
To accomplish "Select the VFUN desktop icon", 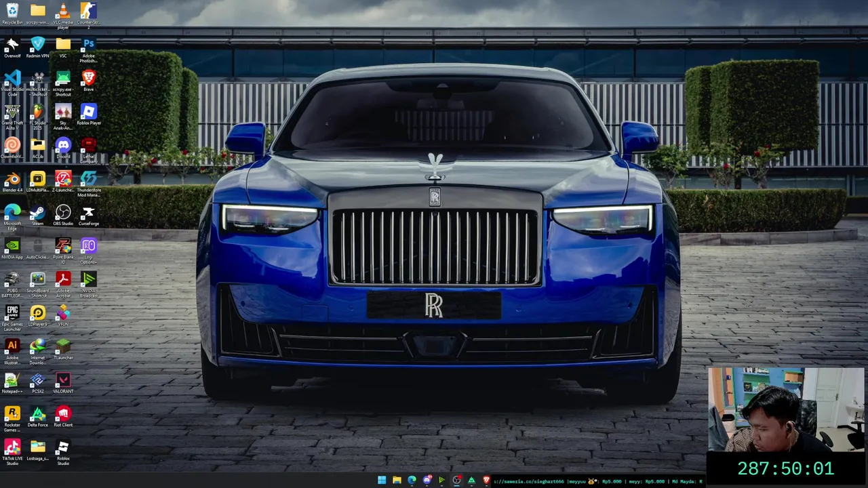I will [63, 316].
